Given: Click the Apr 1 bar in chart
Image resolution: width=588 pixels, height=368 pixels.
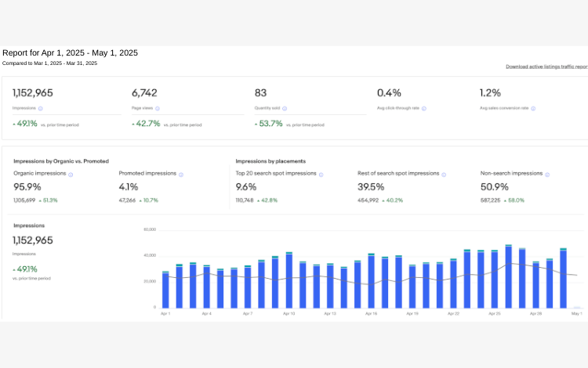Looking at the screenshot, I should (x=165, y=290).
